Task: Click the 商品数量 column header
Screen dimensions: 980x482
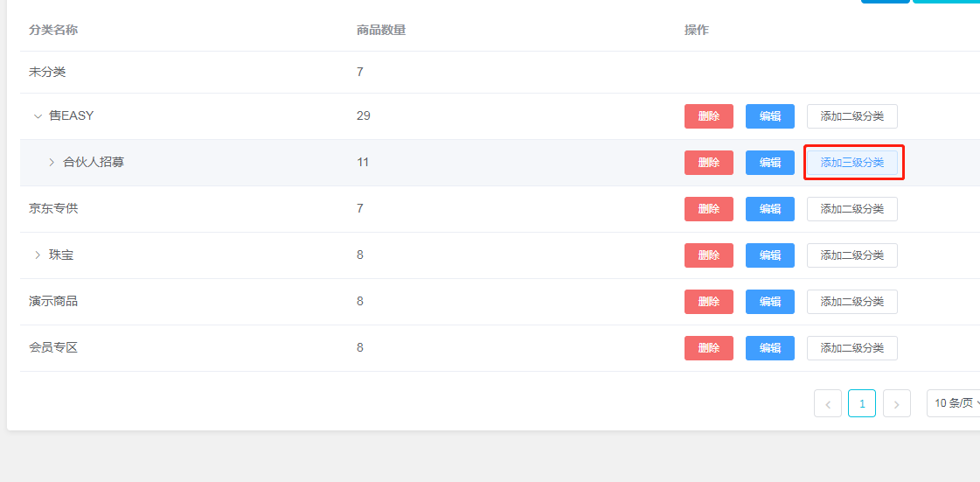Action: [x=381, y=31]
